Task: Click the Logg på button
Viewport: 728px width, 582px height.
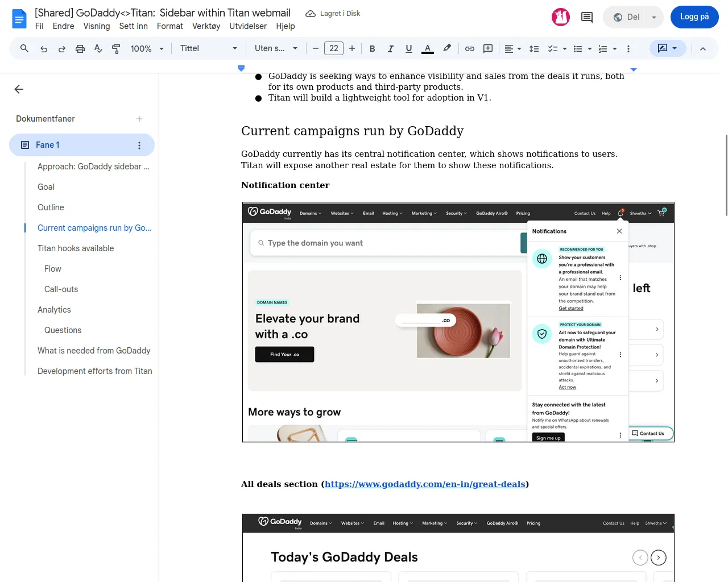Action: click(694, 17)
